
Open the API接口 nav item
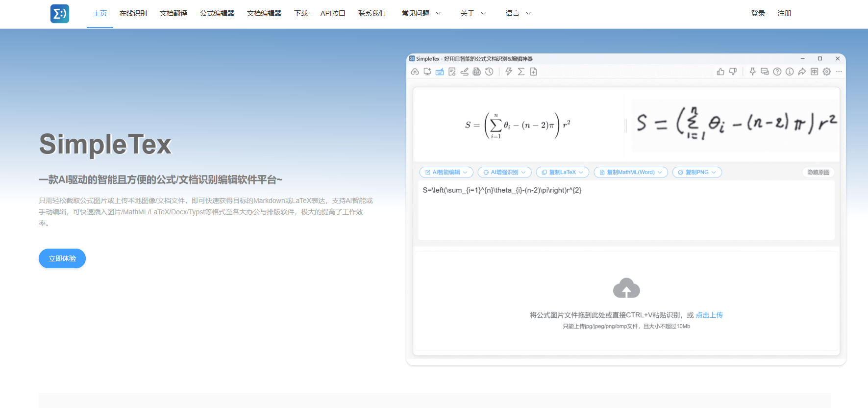coord(333,14)
